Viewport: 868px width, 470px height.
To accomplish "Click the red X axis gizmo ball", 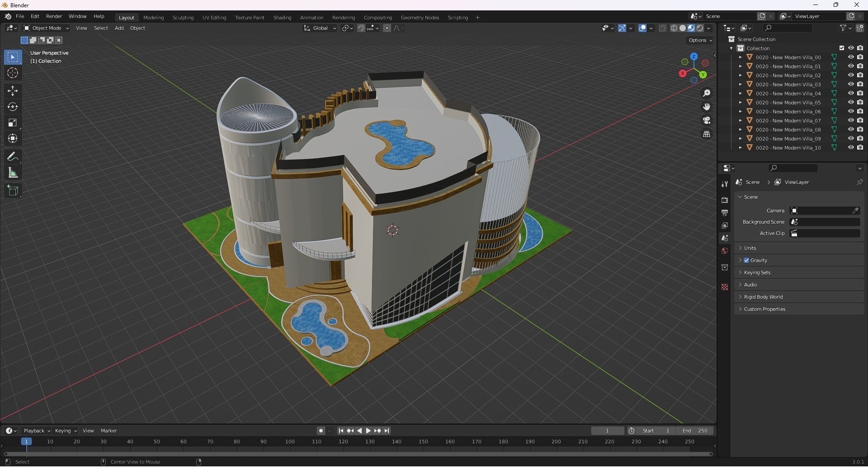I will tap(683, 73).
